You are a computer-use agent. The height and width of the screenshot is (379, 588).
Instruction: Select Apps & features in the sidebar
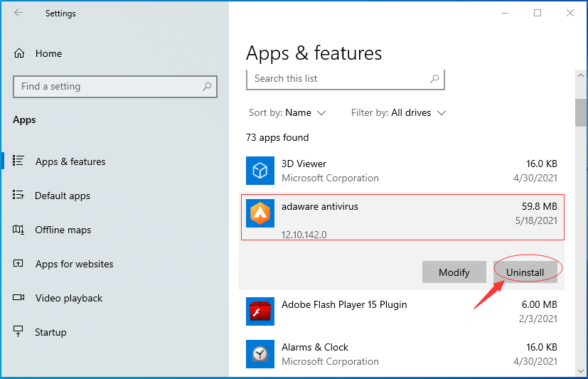pos(70,161)
